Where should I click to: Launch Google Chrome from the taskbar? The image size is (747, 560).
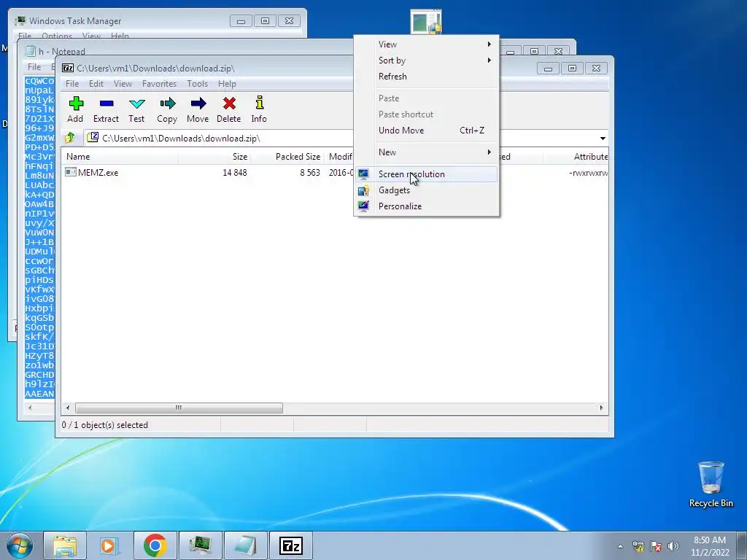155,545
